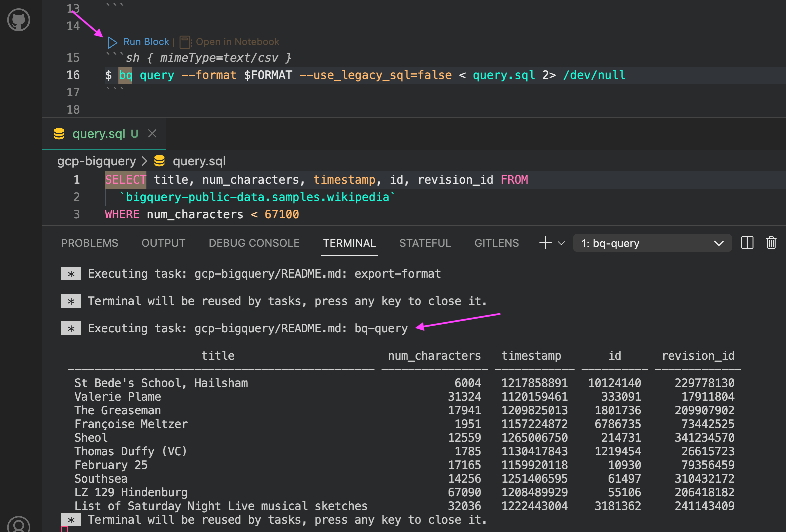Switch to the PROBLEMS panel tab
The image size is (786, 532).
point(90,243)
